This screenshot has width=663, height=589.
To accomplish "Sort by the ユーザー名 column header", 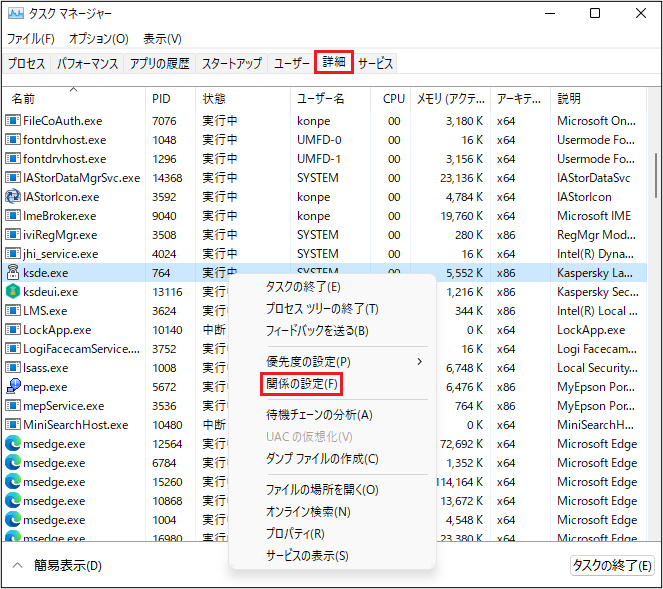I will click(331, 99).
